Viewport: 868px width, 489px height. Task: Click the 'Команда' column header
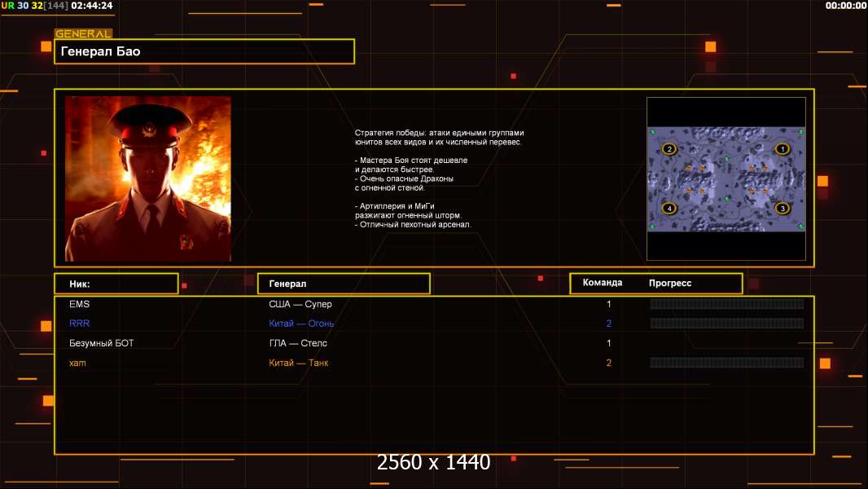603,283
